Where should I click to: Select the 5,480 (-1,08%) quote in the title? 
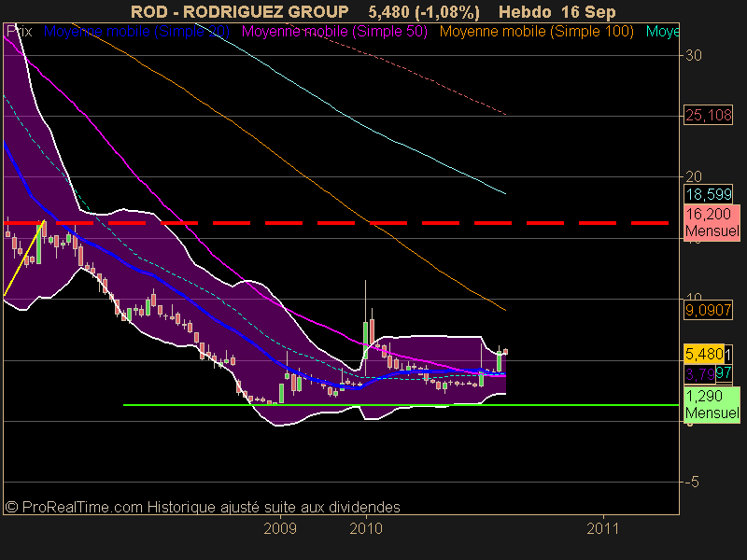point(424,12)
